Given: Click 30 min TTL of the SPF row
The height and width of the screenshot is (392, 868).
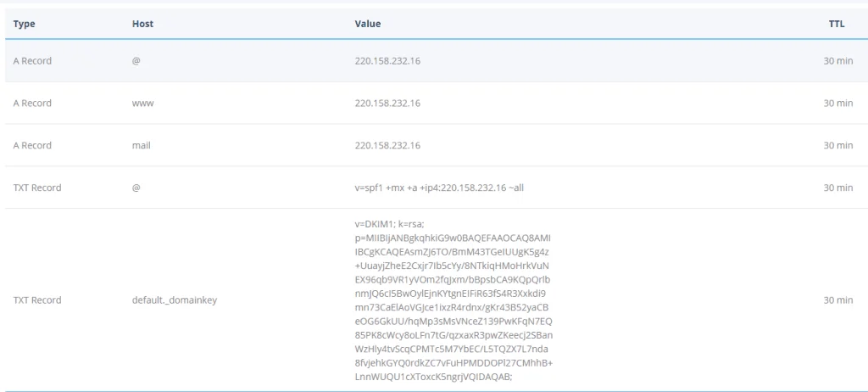Looking at the screenshot, I should pyautogui.click(x=838, y=188).
